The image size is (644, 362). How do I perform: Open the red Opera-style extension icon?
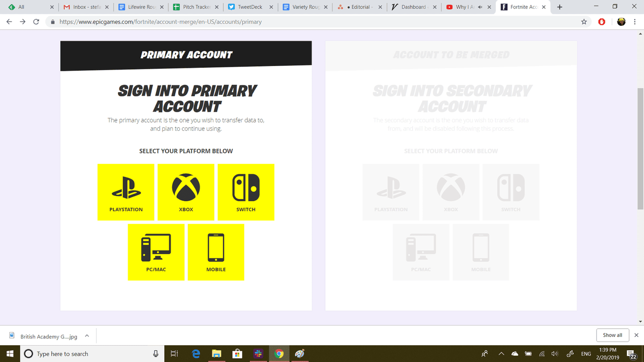pyautogui.click(x=601, y=22)
